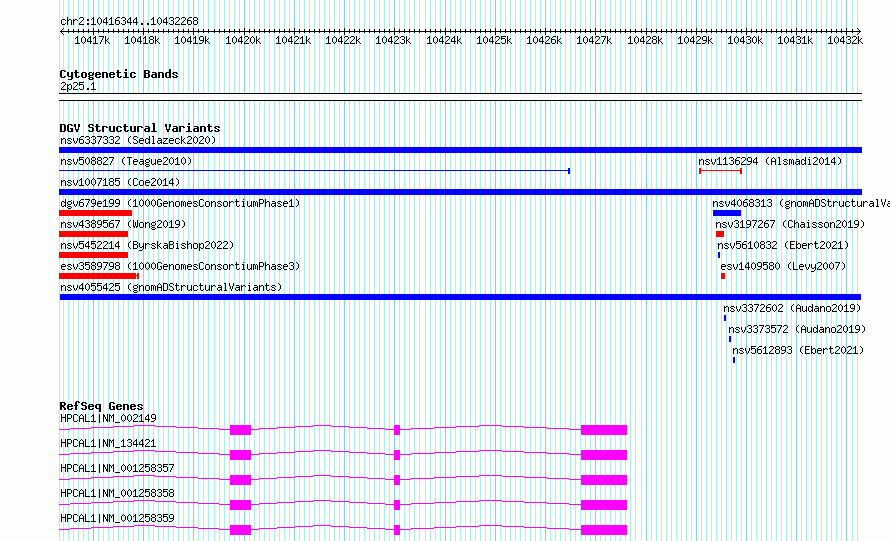Screen dimensions: 890x541
Task: Select the 2p25.1 cytogenetic band label
Action: tap(78, 86)
